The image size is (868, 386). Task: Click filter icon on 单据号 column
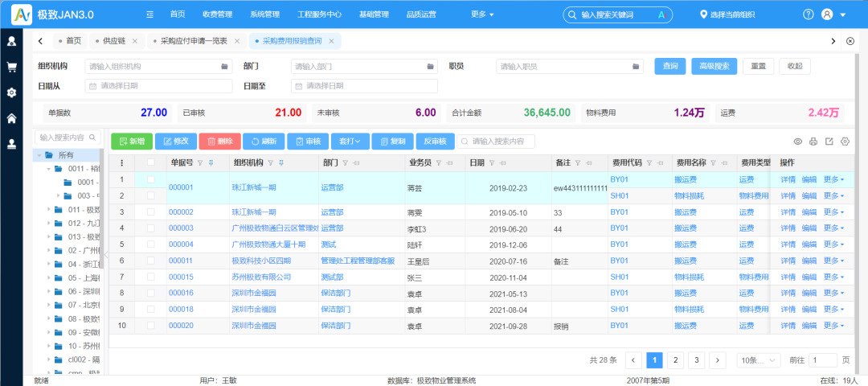pos(200,162)
